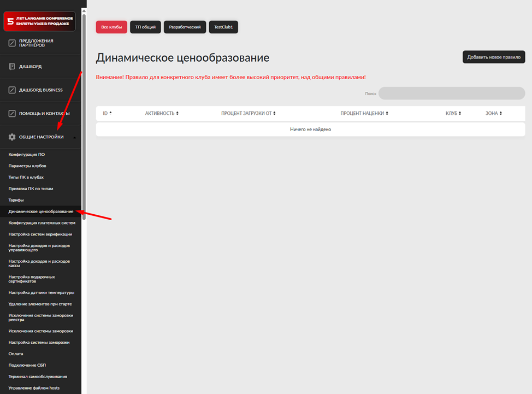This screenshot has width=532, height=394.
Task: Select the Все клубы tab
Action: coord(111,27)
